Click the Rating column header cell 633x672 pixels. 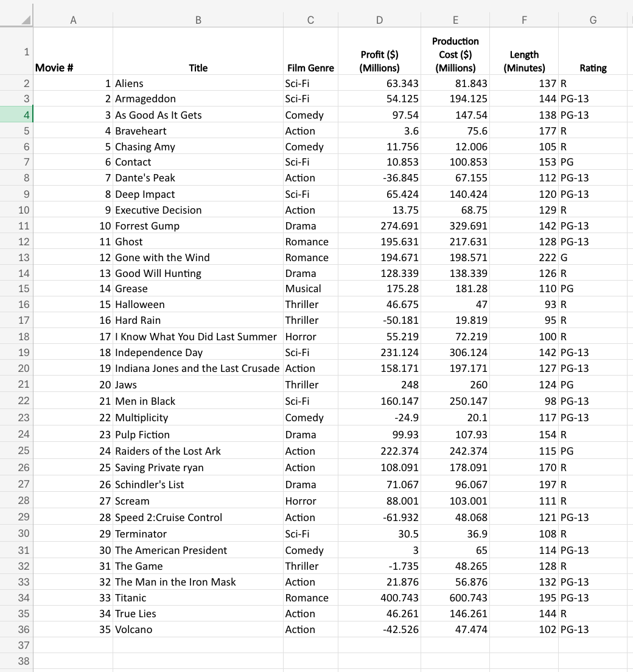tap(593, 52)
